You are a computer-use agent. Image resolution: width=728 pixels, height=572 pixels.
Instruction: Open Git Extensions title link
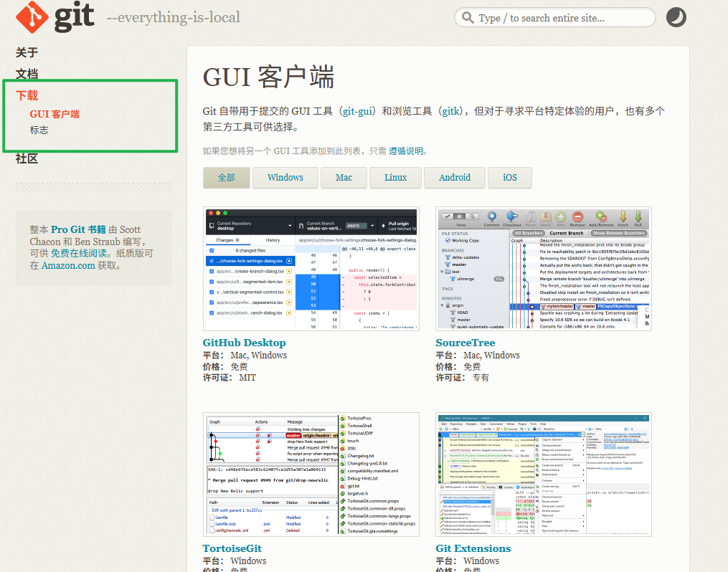pyautogui.click(x=473, y=548)
